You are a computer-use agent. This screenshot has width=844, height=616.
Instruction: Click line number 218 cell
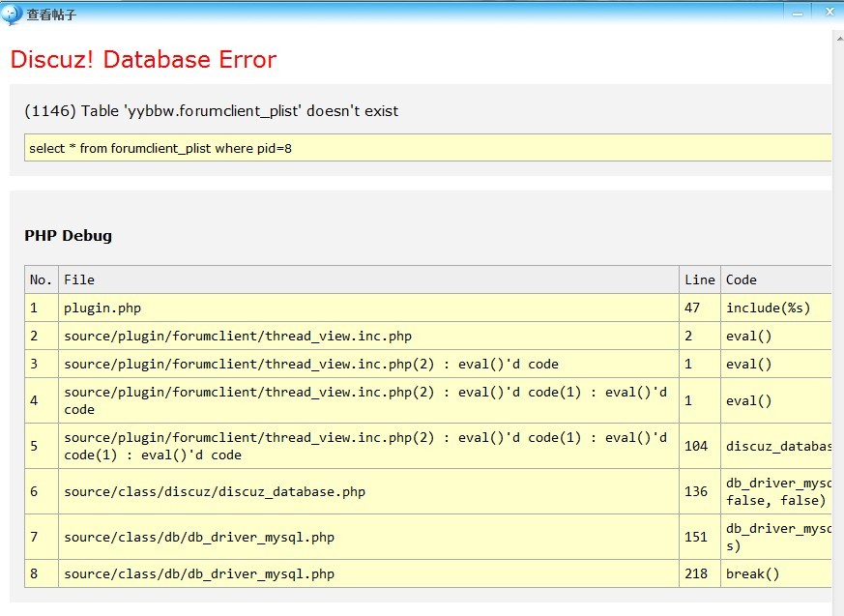700,573
